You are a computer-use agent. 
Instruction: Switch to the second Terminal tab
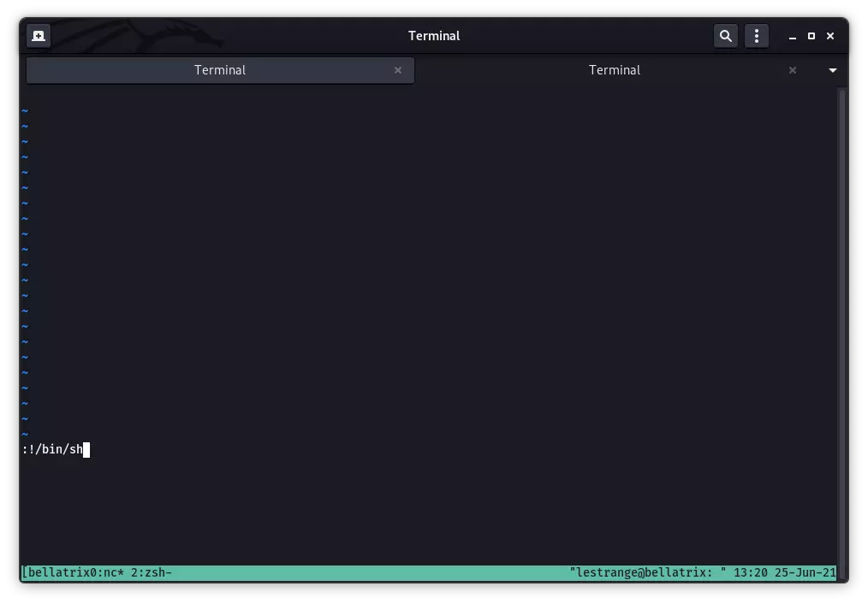614,70
